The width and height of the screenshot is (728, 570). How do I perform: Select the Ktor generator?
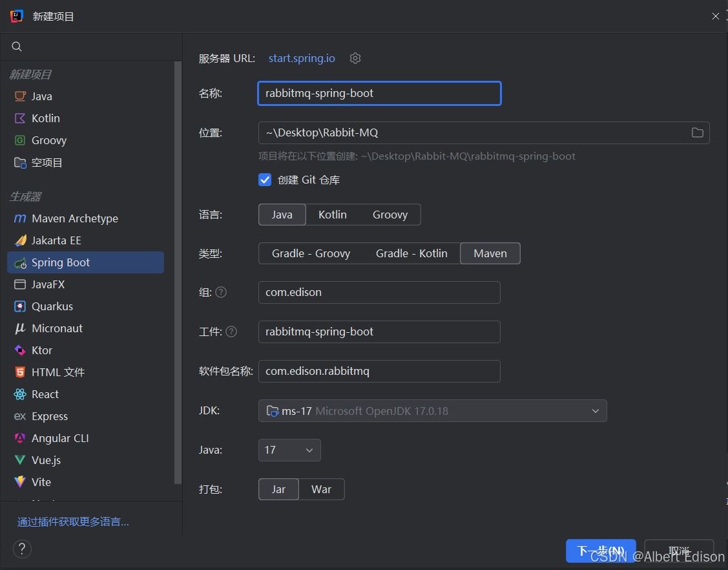[85, 350]
